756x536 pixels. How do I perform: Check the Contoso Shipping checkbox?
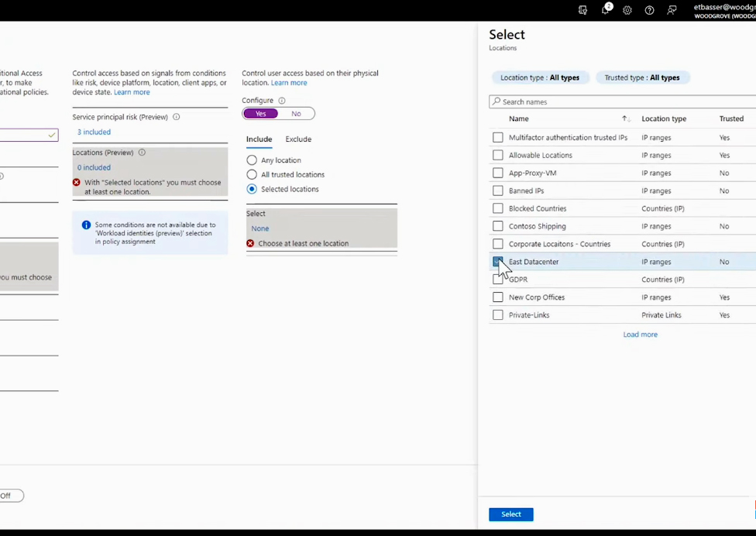click(497, 226)
